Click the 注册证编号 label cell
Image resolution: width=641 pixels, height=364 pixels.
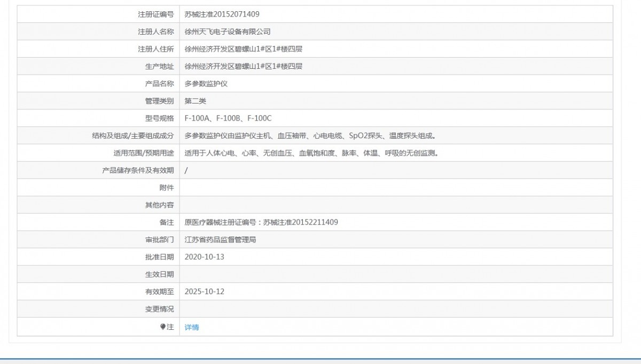(98, 14)
